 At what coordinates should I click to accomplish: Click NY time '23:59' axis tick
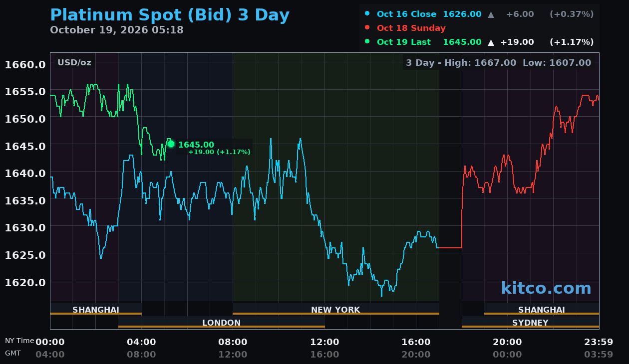[x=599, y=342]
